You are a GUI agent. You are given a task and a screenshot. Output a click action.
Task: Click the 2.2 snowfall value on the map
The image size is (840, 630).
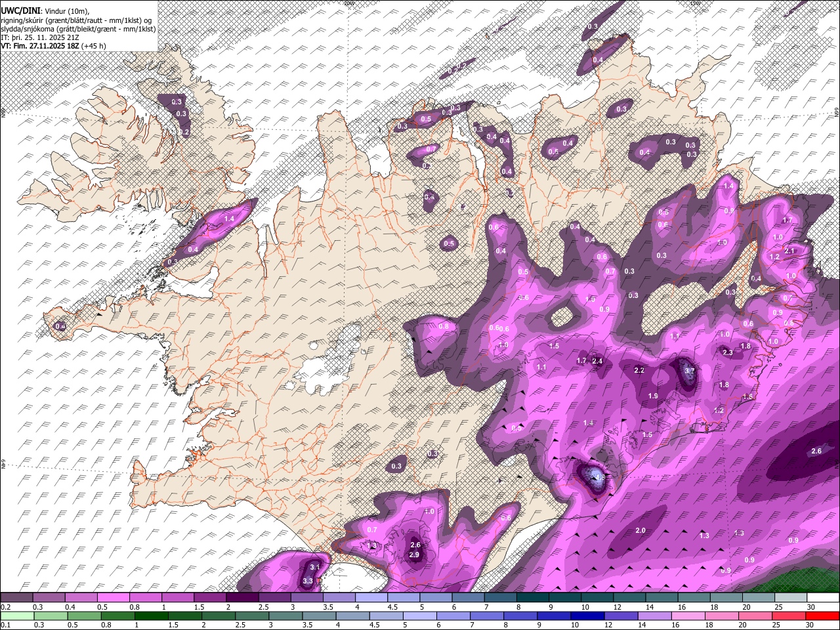click(x=639, y=371)
